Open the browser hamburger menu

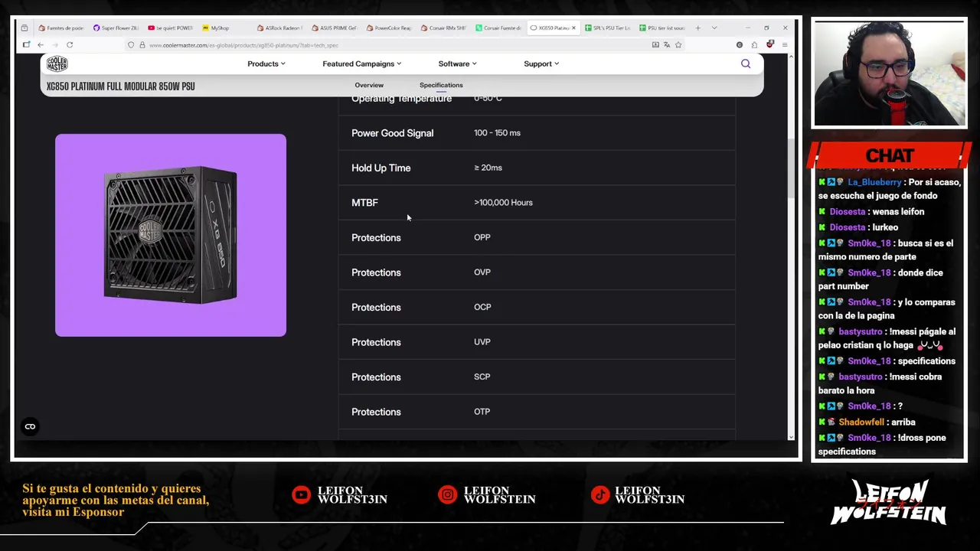(785, 45)
